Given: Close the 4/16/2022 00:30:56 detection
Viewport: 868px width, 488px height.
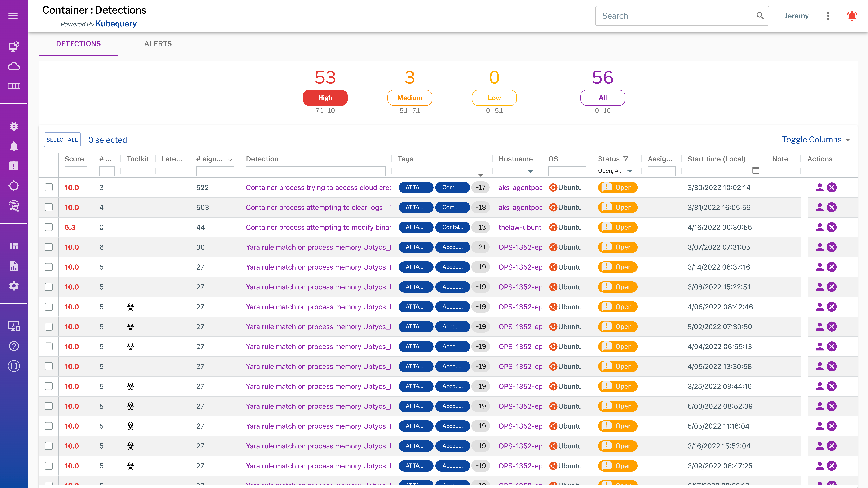Looking at the screenshot, I should pos(832,227).
